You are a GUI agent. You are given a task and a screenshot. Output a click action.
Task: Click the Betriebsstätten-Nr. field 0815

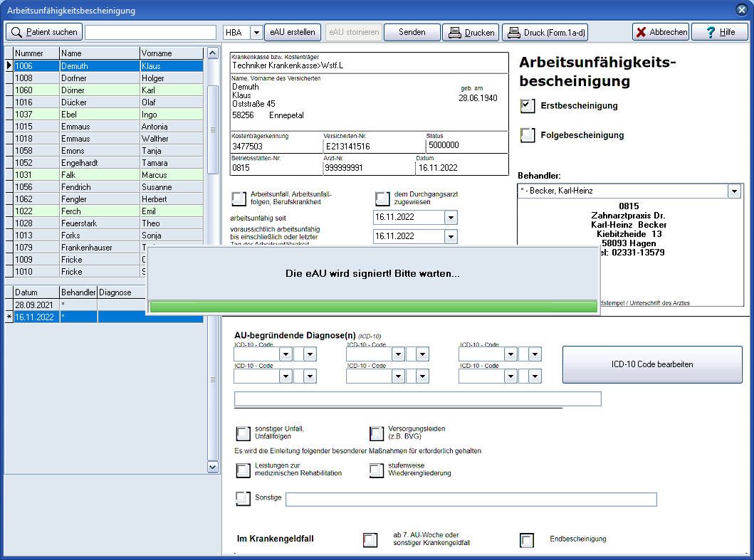pyautogui.click(x=241, y=168)
